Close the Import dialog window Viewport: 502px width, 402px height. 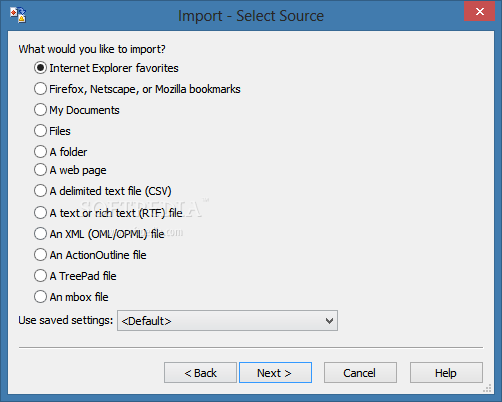tap(479, 11)
